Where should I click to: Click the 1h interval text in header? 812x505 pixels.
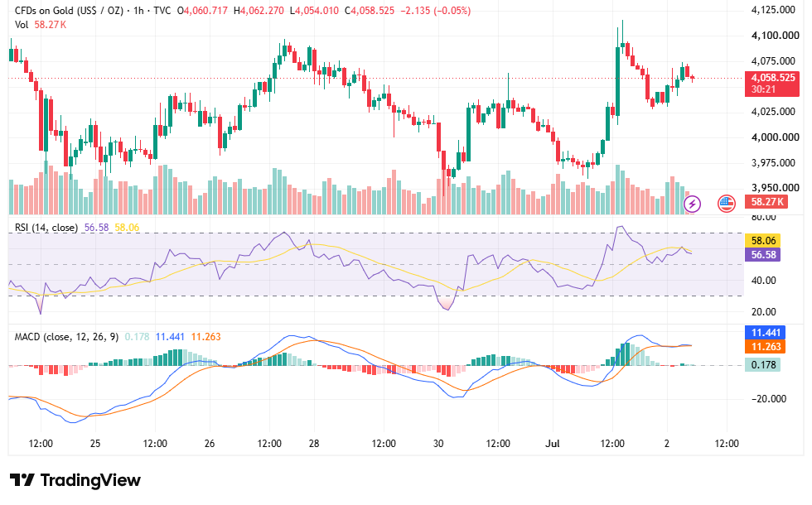138,10
